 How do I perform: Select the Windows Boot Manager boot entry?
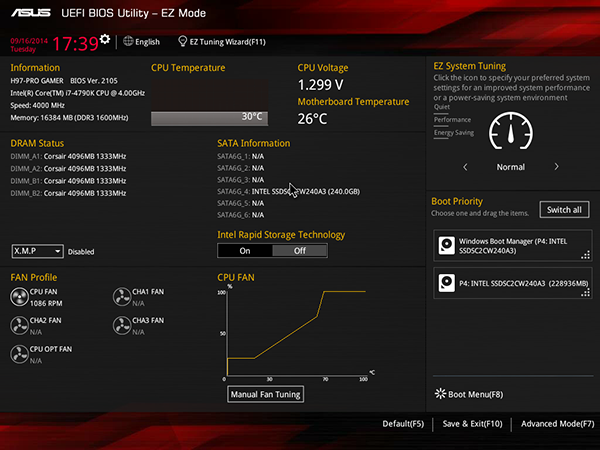click(x=513, y=246)
